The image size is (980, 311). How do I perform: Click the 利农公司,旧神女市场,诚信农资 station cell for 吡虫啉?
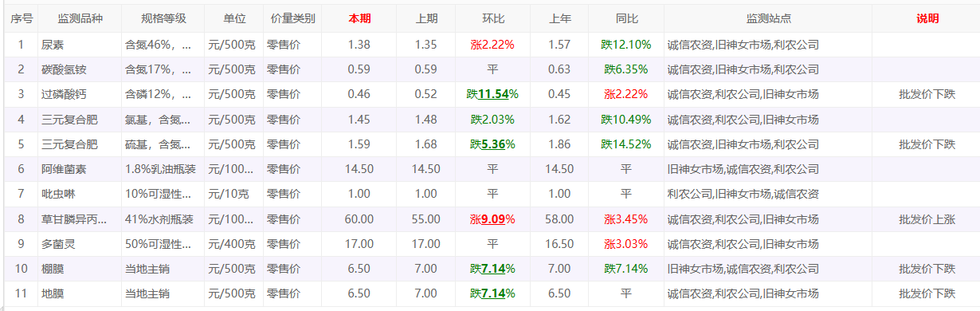[x=743, y=194]
